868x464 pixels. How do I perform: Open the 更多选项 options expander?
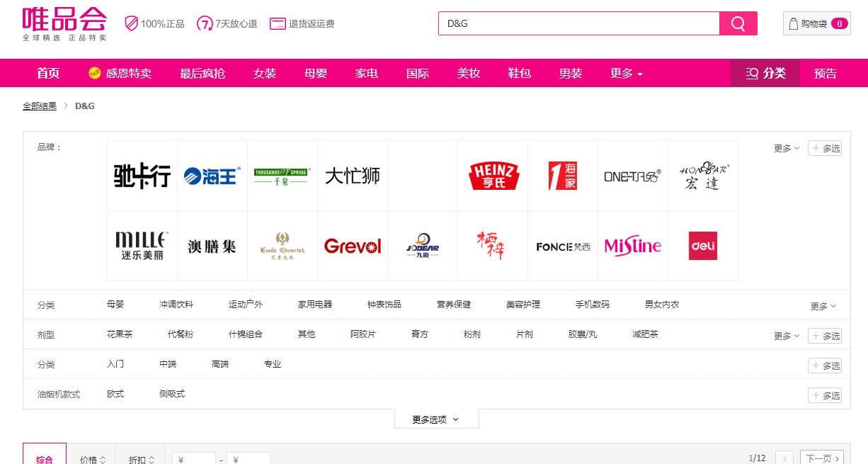tap(436, 419)
